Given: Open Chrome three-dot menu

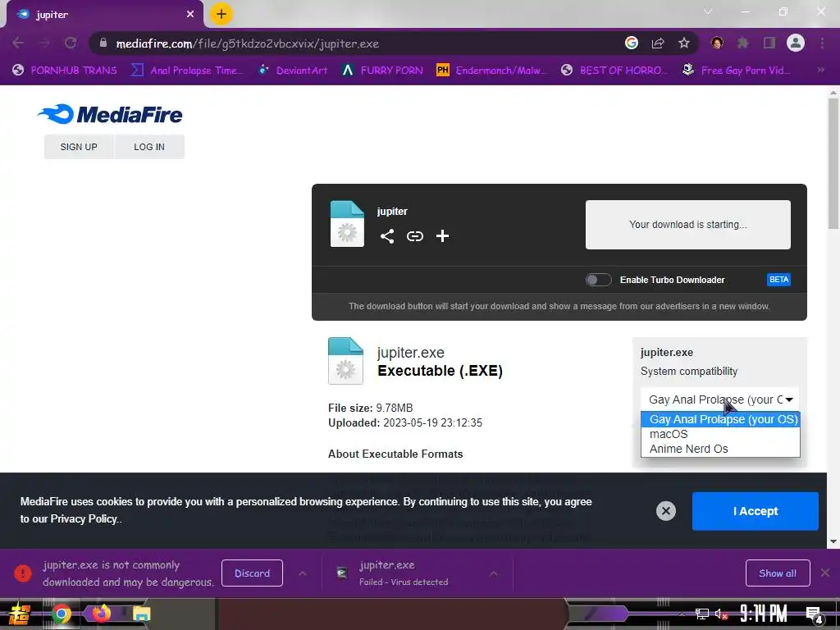Looking at the screenshot, I should coord(822,43).
